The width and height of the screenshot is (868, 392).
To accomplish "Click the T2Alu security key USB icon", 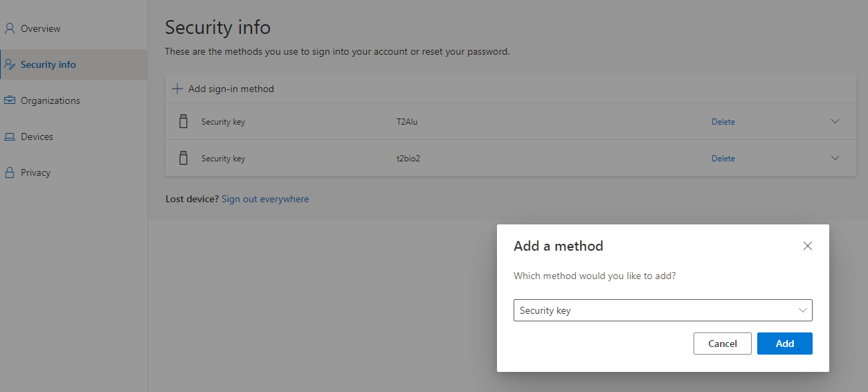I will [183, 121].
